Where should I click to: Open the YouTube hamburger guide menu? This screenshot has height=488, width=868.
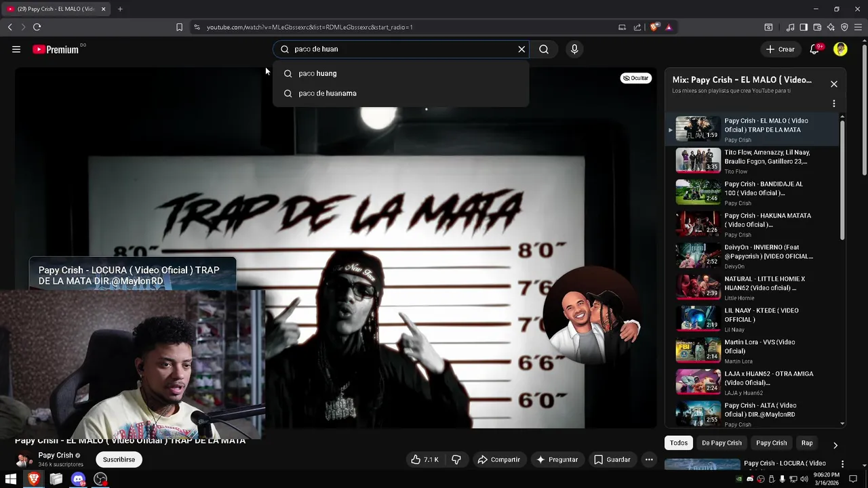tap(16, 49)
